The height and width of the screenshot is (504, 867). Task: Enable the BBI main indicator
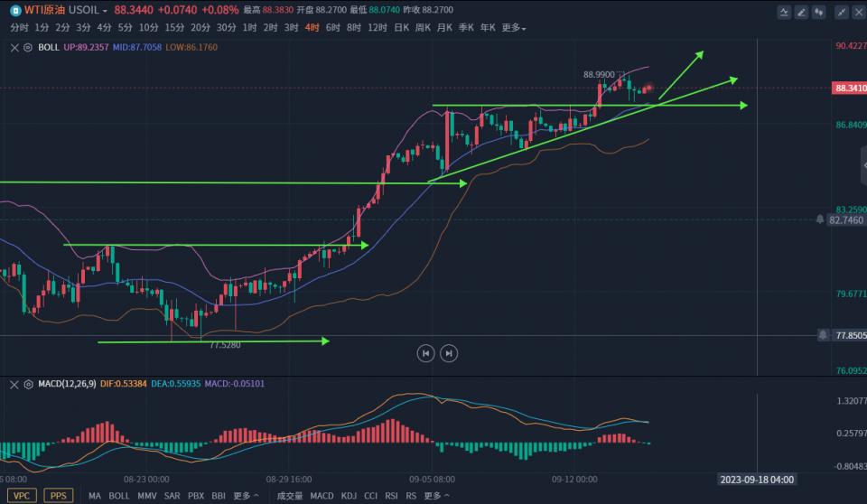[x=219, y=496]
